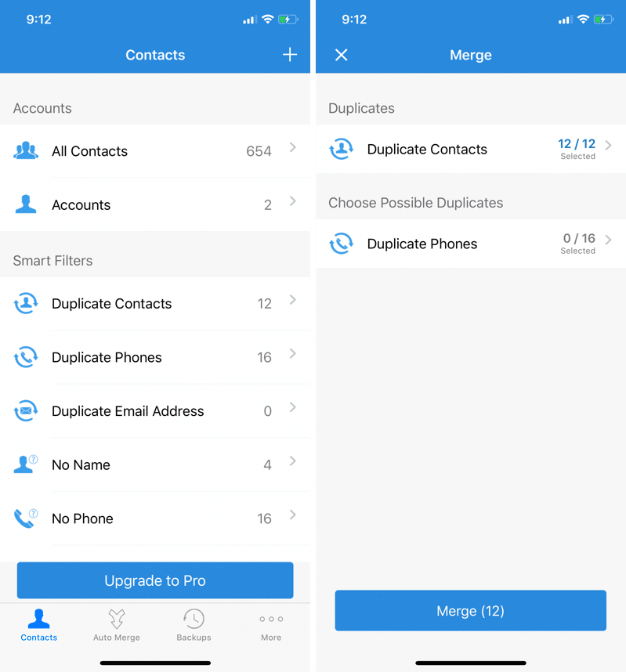Tap the No Phone handset icon
The image size is (626, 672).
pyautogui.click(x=26, y=518)
